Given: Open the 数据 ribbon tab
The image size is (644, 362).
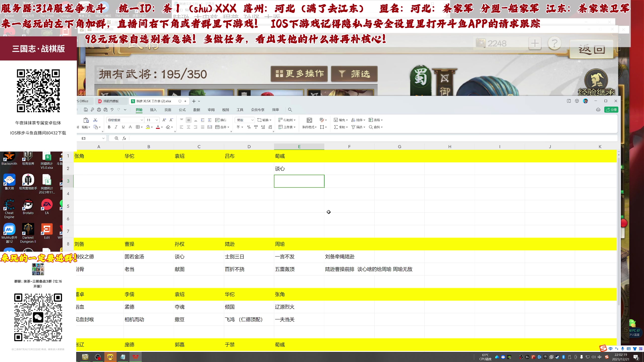Looking at the screenshot, I should point(196,110).
